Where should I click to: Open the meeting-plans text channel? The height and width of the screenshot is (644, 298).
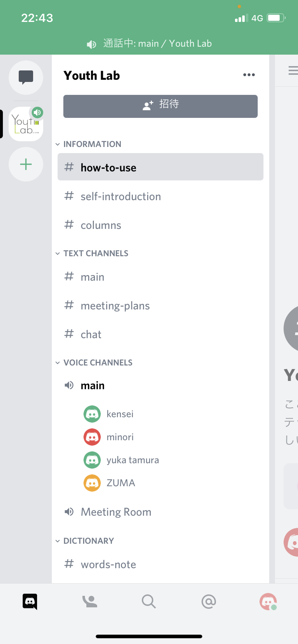tap(161, 305)
